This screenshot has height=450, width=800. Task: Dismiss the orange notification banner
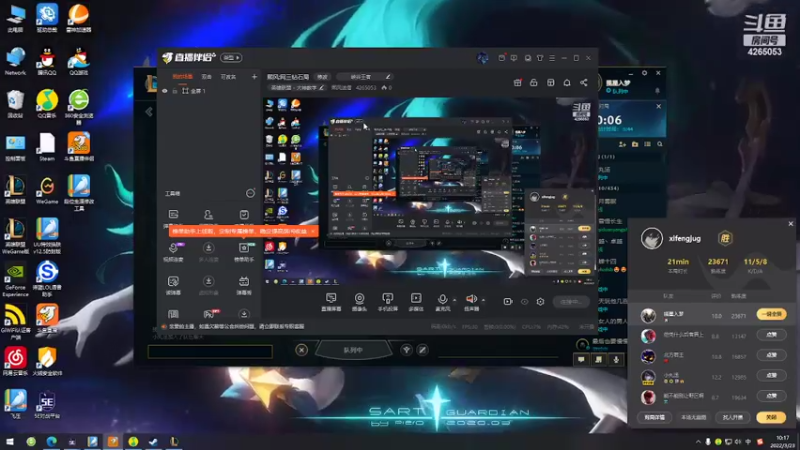(x=313, y=231)
